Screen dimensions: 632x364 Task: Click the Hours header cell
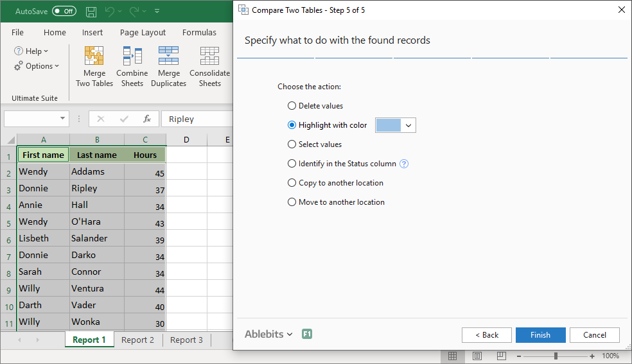point(145,155)
